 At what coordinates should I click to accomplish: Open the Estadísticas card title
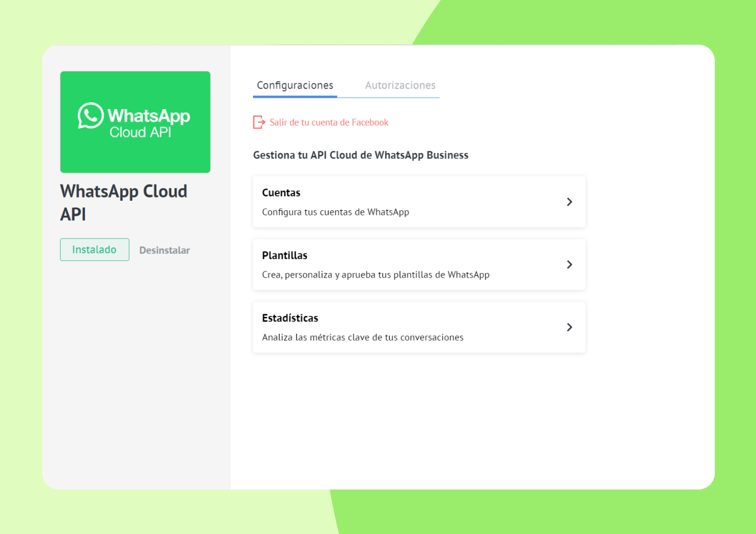290,318
